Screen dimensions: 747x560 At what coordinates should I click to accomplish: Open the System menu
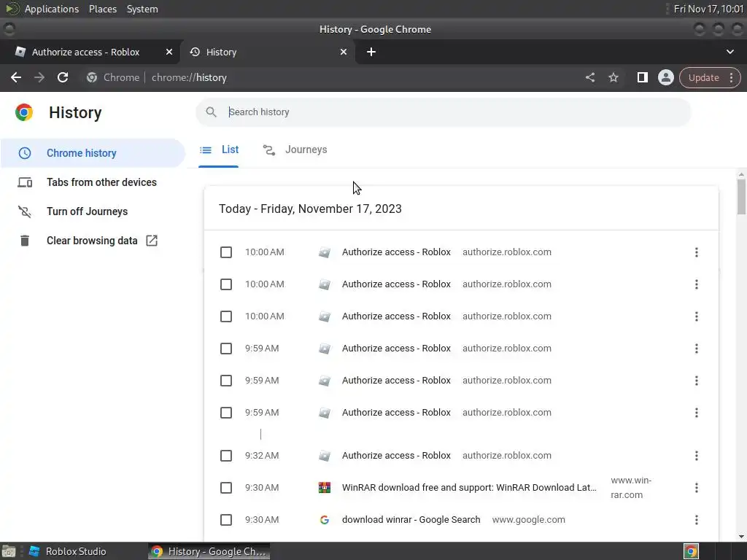(142, 9)
